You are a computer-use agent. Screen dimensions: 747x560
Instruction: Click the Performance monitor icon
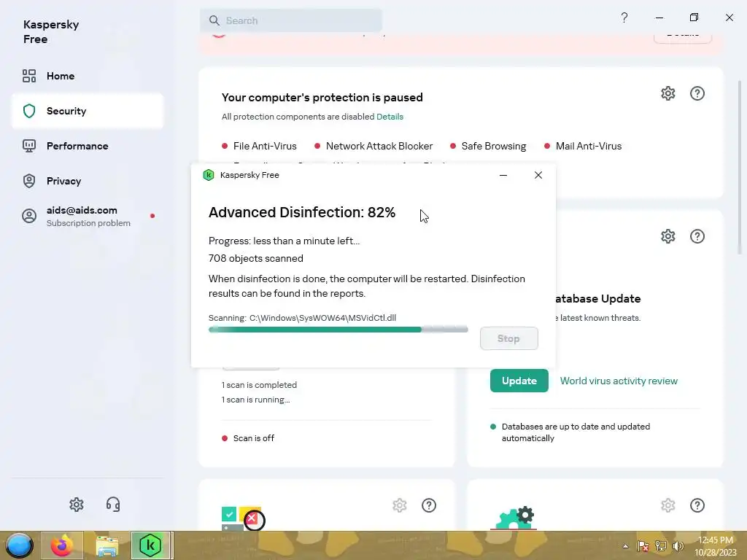(x=29, y=146)
